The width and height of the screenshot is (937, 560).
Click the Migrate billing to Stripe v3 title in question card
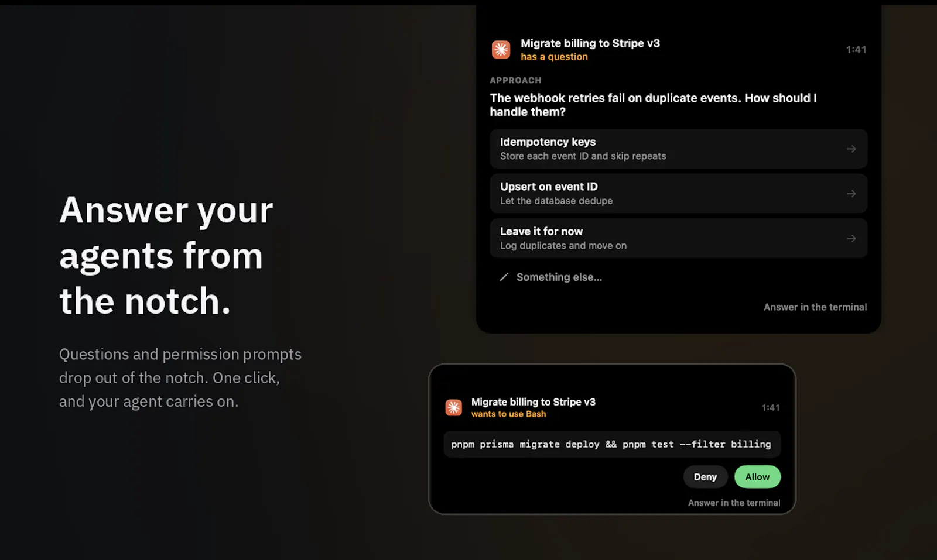click(x=590, y=43)
